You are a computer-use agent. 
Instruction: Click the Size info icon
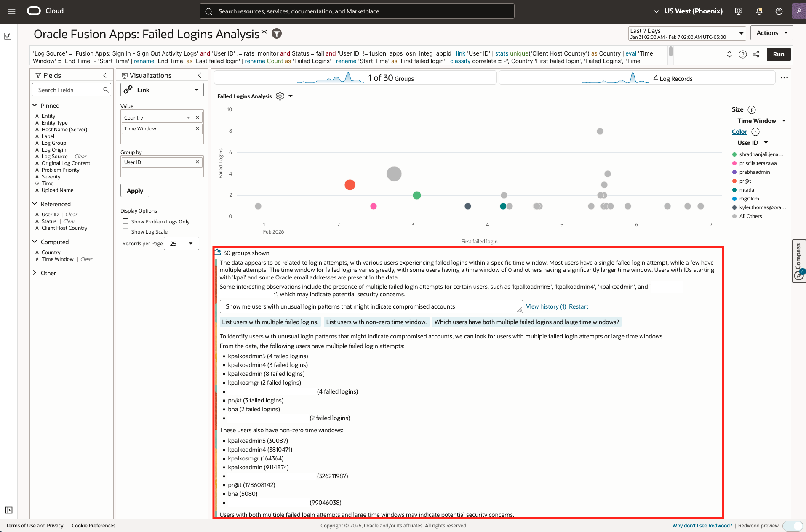click(x=752, y=110)
